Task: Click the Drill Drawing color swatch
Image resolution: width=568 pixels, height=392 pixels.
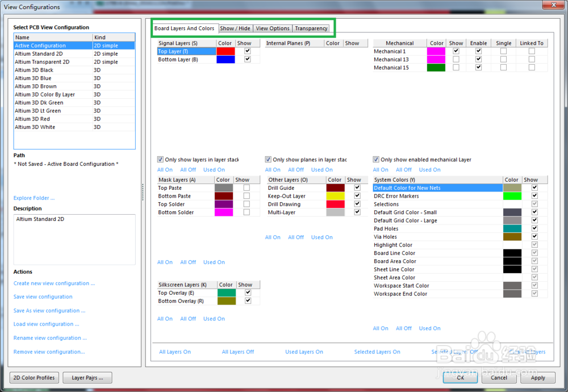Action: pyautogui.click(x=336, y=204)
